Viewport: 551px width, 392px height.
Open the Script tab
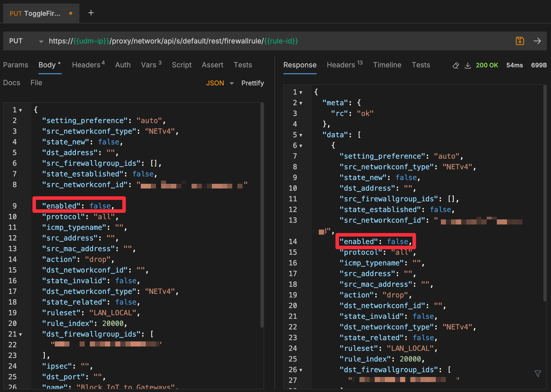tap(181, 65)
